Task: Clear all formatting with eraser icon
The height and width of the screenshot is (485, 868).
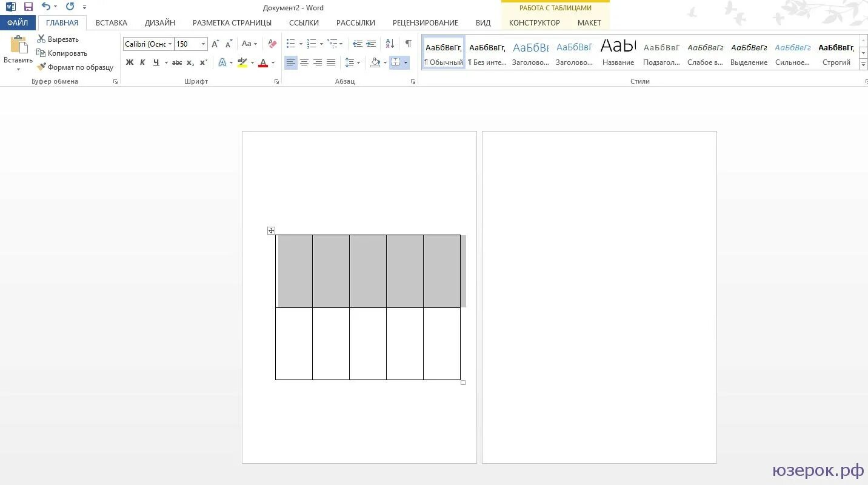Action: 272,44
